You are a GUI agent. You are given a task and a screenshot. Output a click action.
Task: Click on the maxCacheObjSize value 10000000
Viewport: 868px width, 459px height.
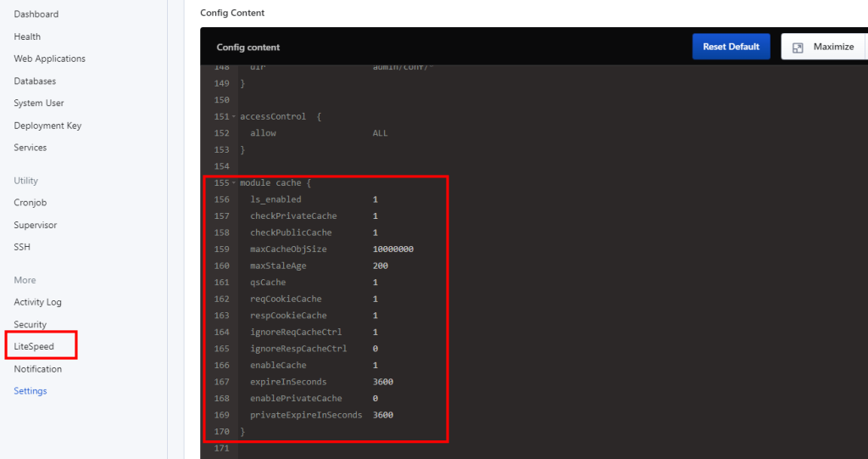[x=393, y=249]
